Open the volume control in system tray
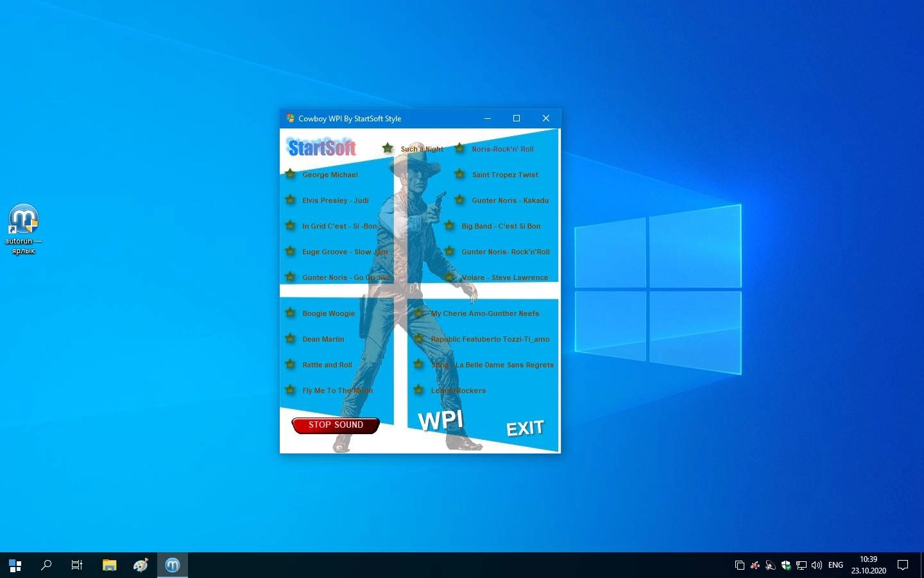The image size is (924, 578). click(x=817, y=565)
